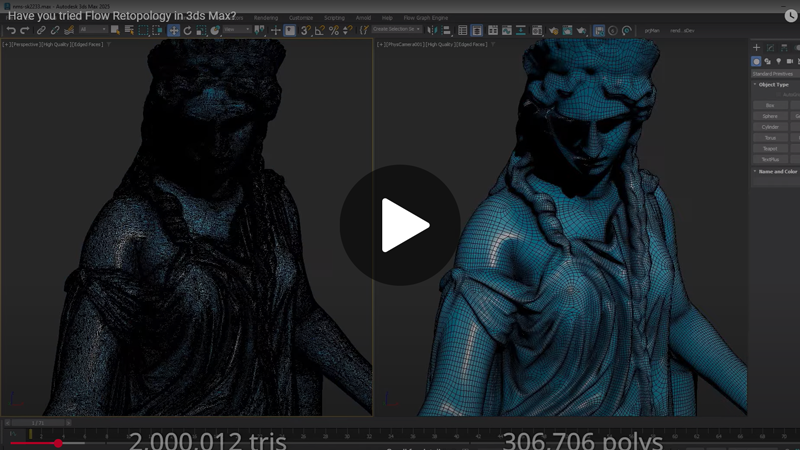Activate the Select and Rotate tool
Image resolution: width=800 pixels, height=450 pixels.
(x=188, y=31)
